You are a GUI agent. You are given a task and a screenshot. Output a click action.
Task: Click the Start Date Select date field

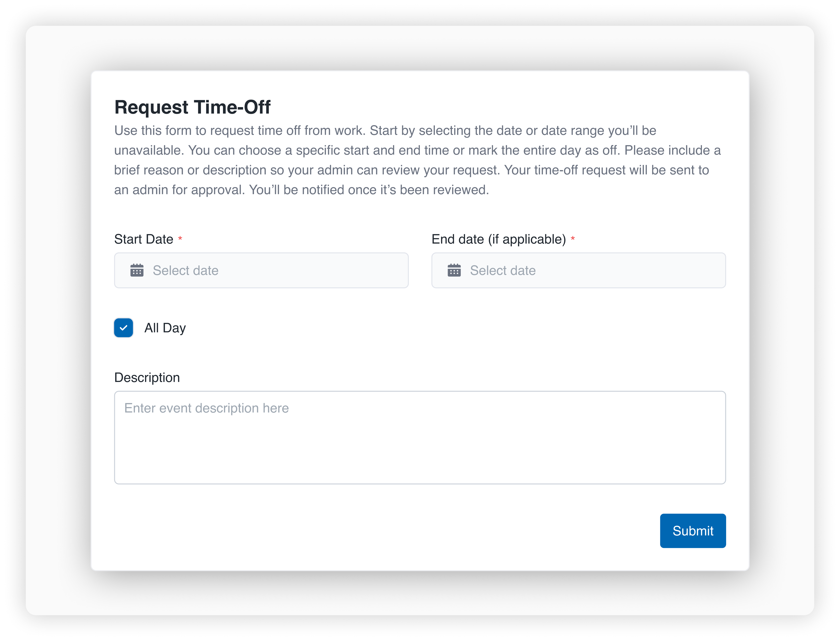[x=261, y=270]
